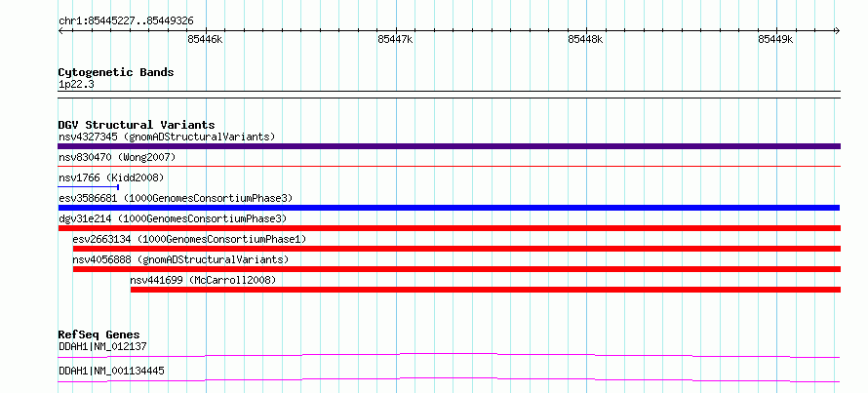The height and width of the screenshot is (393, 868).
Task: Click the 85449k ruler marker
Action: pos(775,39)
